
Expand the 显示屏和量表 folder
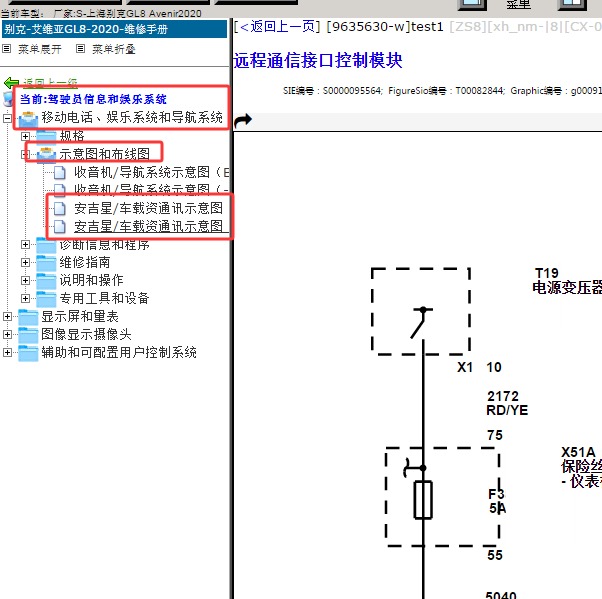(7, 317)
